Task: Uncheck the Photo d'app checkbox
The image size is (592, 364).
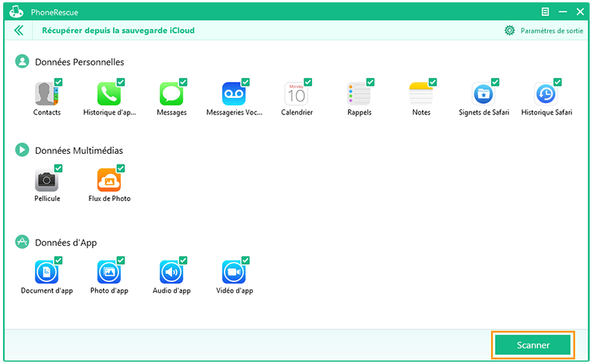Action: (121, 260)
